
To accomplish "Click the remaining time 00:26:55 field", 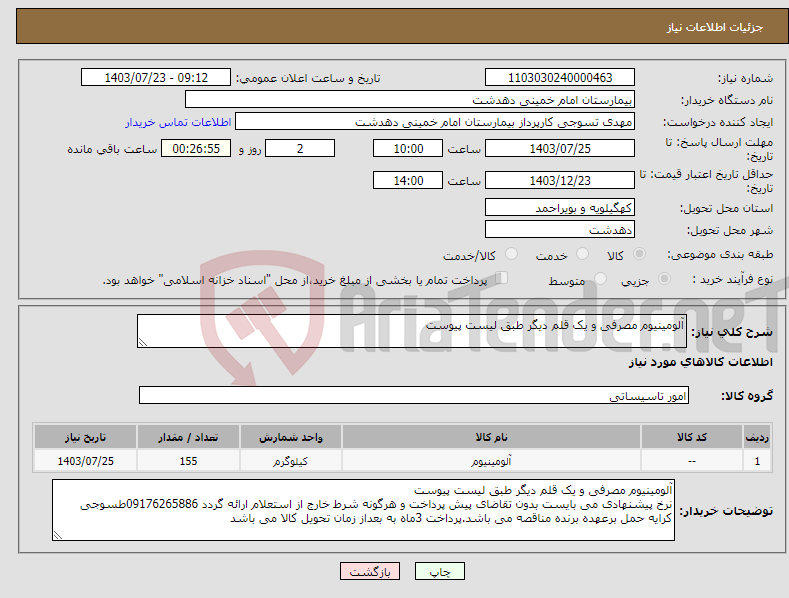I will point(196,148).
